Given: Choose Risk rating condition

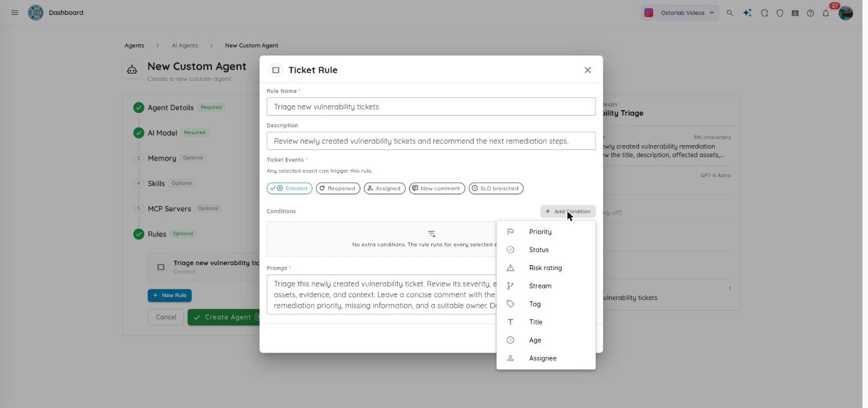Looking at the screenshot, I should [546, 268].
